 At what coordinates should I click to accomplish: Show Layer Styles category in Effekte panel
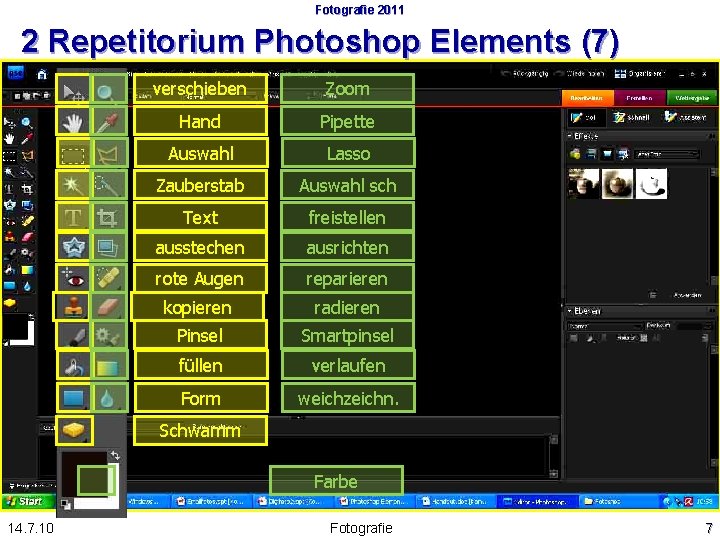pos(591,154)
